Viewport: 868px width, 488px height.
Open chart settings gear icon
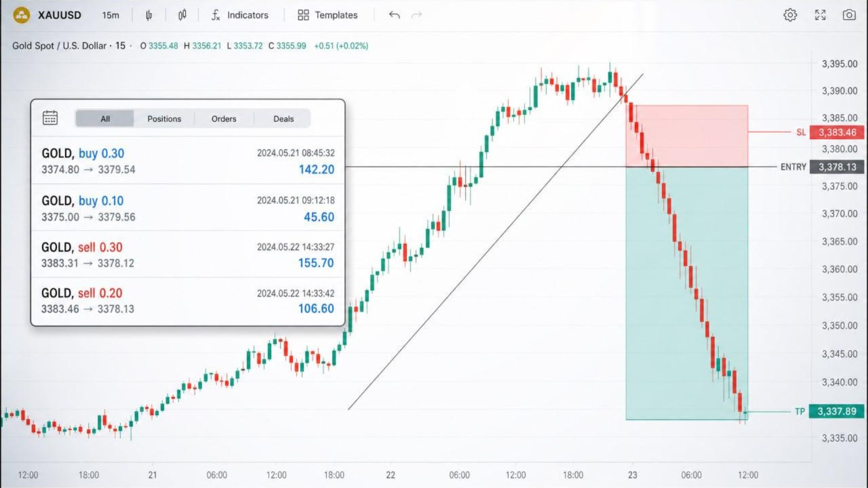(x=790, y=15)
